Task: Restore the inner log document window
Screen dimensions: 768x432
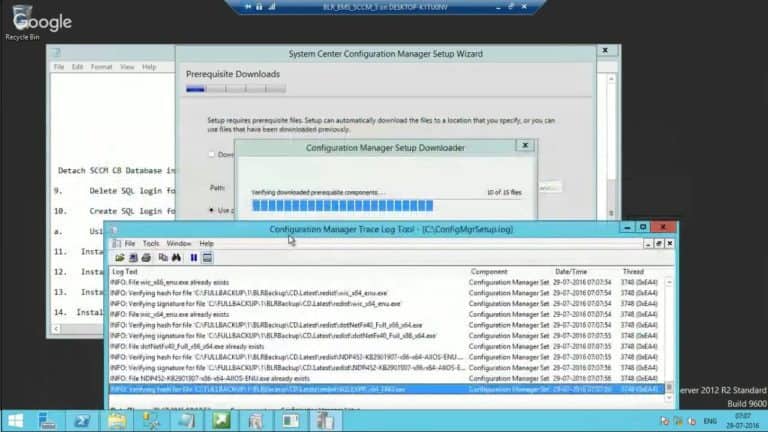Action: pyautogui.click(x=659, y=243)
